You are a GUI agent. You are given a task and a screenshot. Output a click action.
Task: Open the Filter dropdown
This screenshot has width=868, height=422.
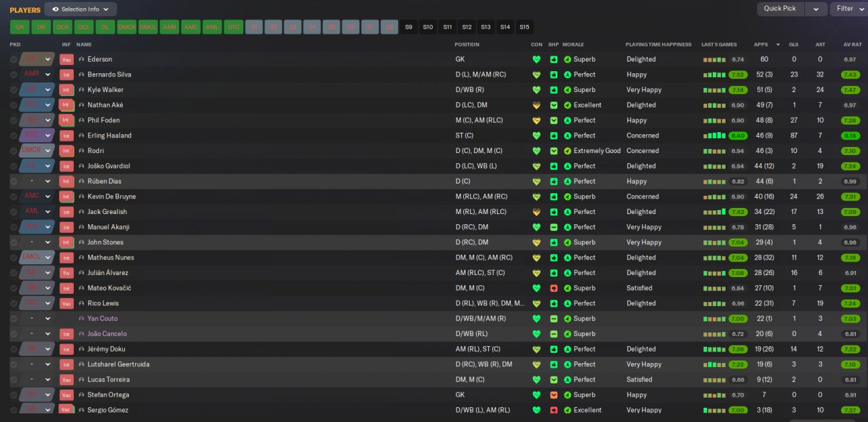[849, 9]
